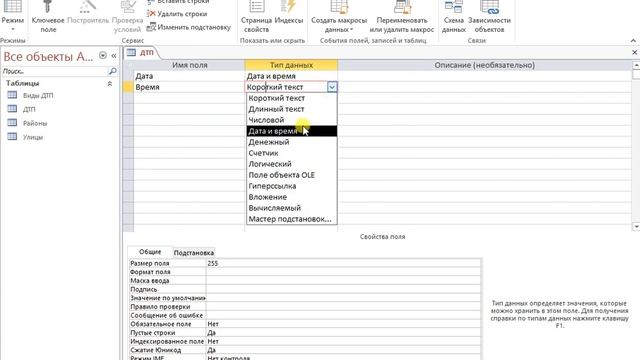This screenshot has height=360, width=640.
Task: Run Проверка условий validation test
Action: point(127,16)
